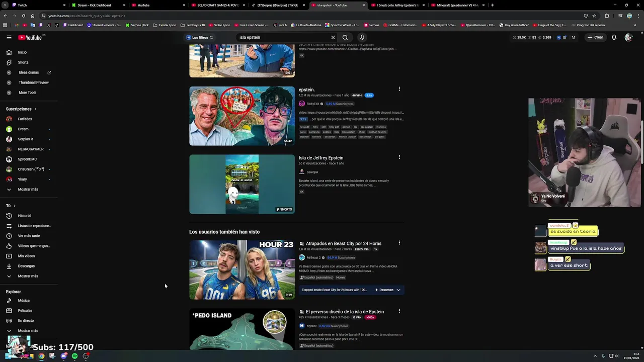
Task: Click the magnifier search button
Action: [345, 37]
